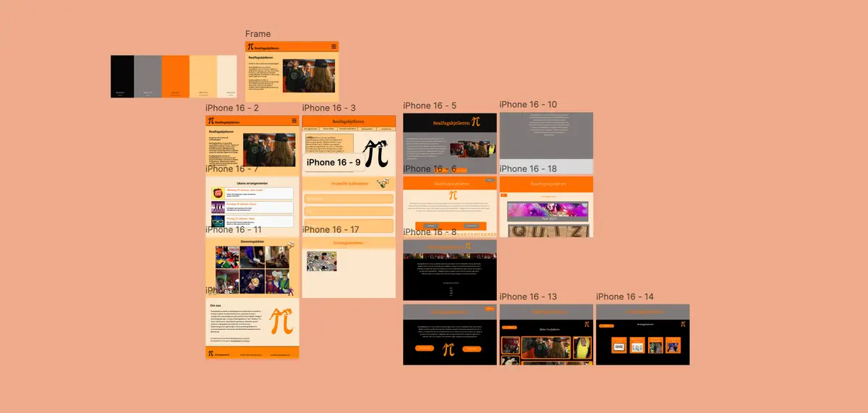Select frame label 'iPhone 16 - 17'
This screenshot has height=413, width=868.
click(x=331, y=229)
